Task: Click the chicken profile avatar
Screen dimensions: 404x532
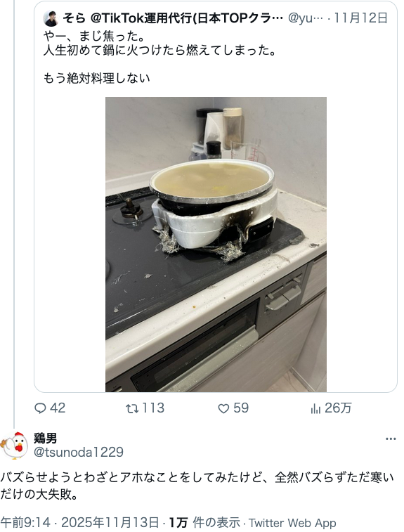Action: point(14,445)
